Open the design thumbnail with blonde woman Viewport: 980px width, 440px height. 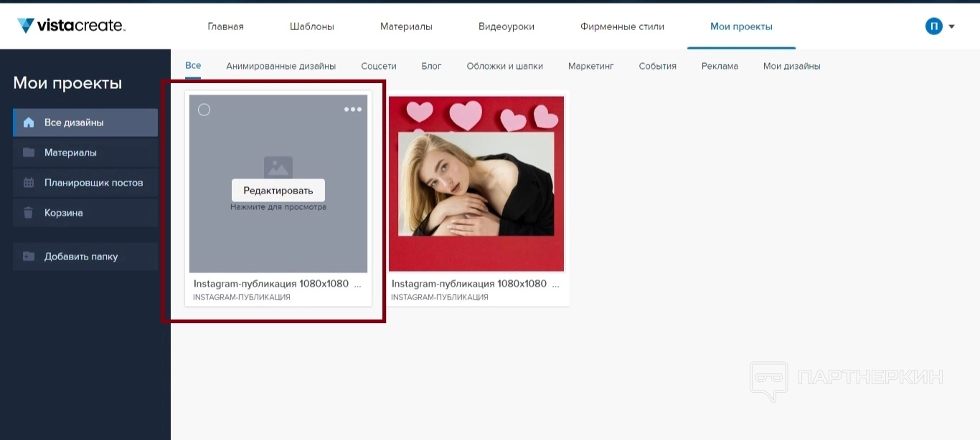(476, 183)
